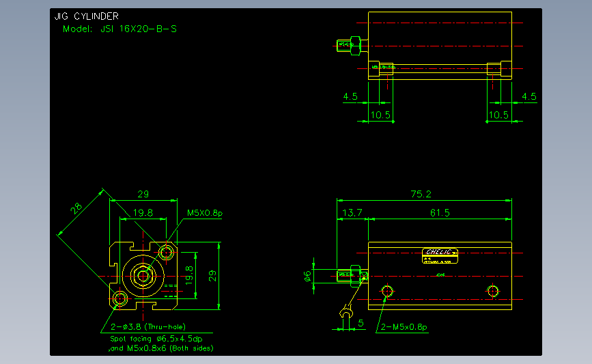
Task: Select the 13.7 dimension value
Action: pyautogui.click(x=352, y=213)
